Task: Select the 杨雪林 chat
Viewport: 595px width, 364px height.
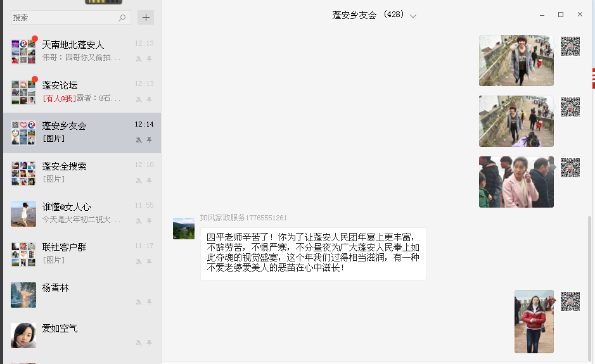Action: tap(82, 295)
